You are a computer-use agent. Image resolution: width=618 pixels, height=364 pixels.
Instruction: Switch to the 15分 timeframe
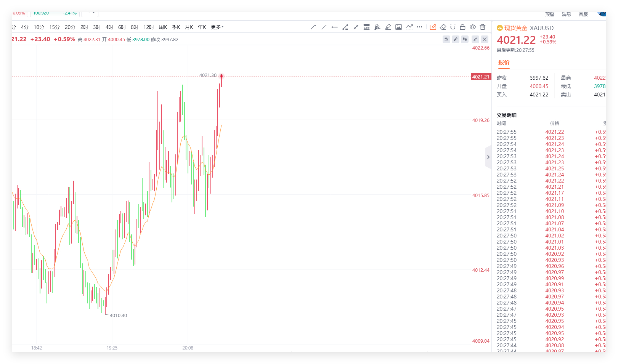point(55,27)
